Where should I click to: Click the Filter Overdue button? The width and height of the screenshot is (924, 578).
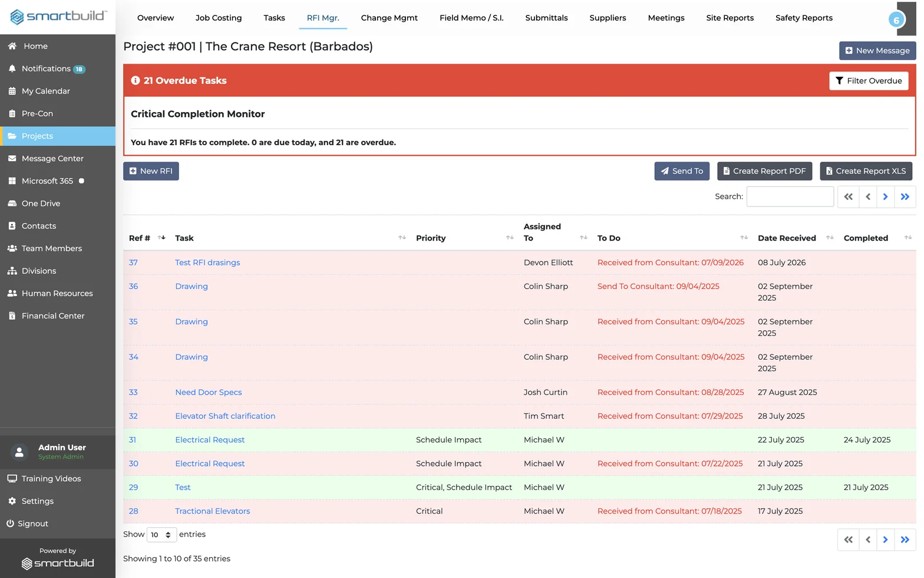pos(869,81)
